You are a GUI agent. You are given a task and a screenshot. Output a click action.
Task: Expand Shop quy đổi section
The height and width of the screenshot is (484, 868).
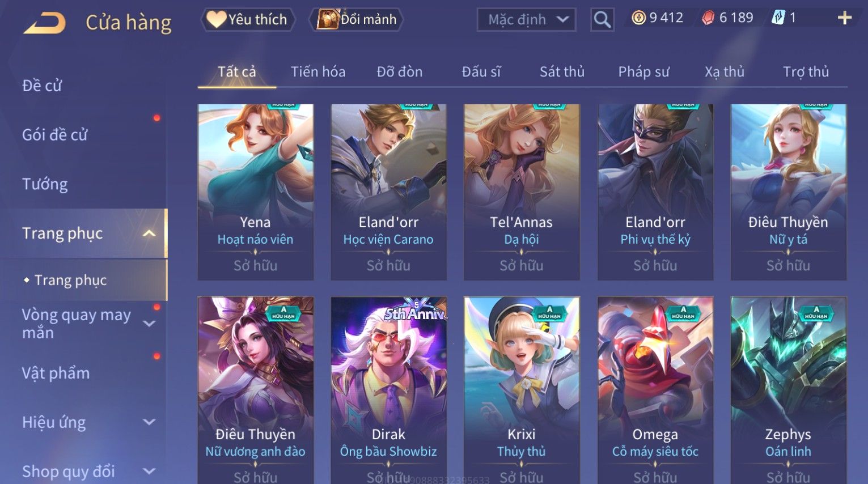149,472
